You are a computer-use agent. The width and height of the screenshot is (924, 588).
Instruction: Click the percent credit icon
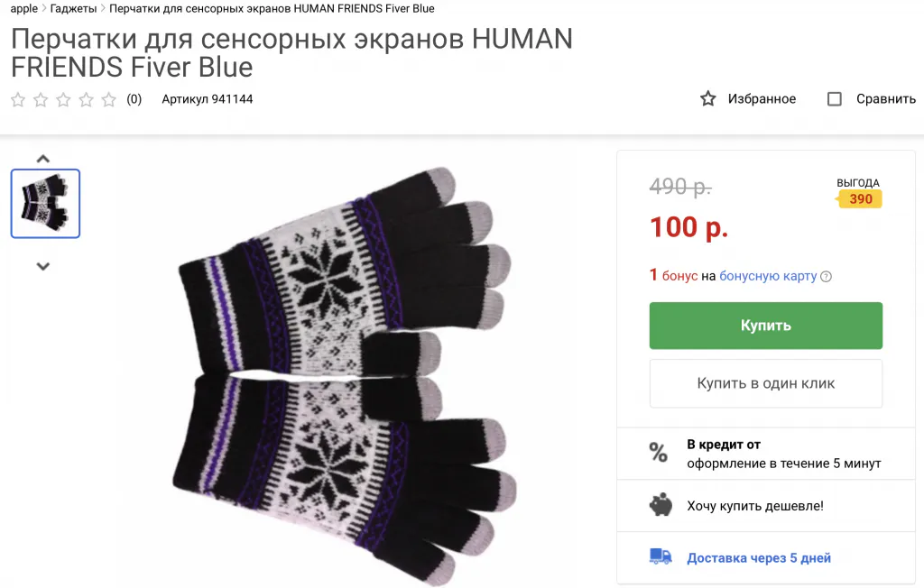pos(659,453)
